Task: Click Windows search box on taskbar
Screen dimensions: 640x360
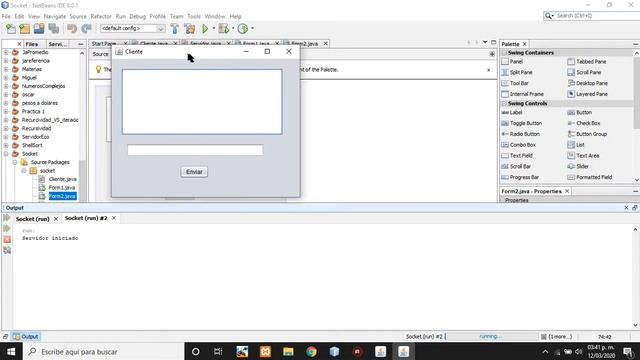Action: click(x=104, y=351)
